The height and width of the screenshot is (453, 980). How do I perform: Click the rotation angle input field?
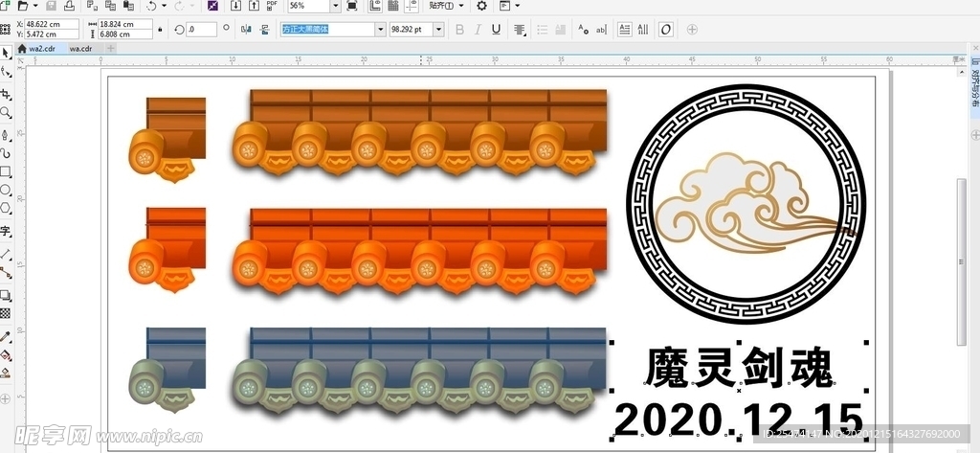202,30
